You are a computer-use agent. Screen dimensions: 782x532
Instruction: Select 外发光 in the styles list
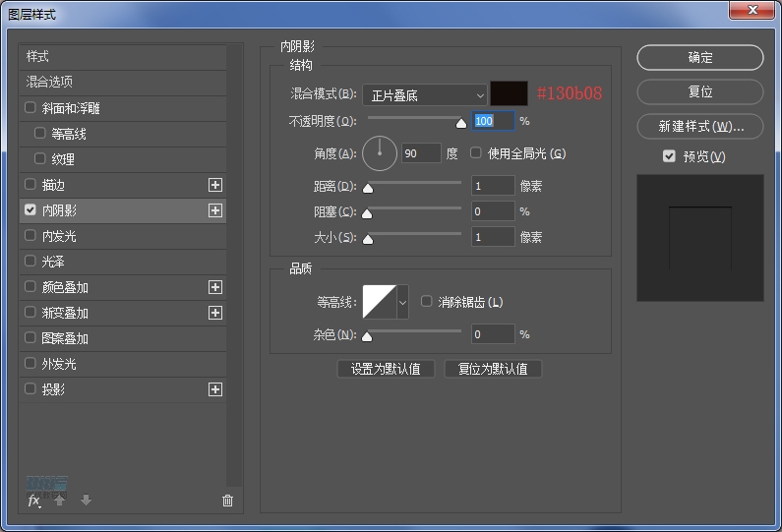click(x=58, y=364)
